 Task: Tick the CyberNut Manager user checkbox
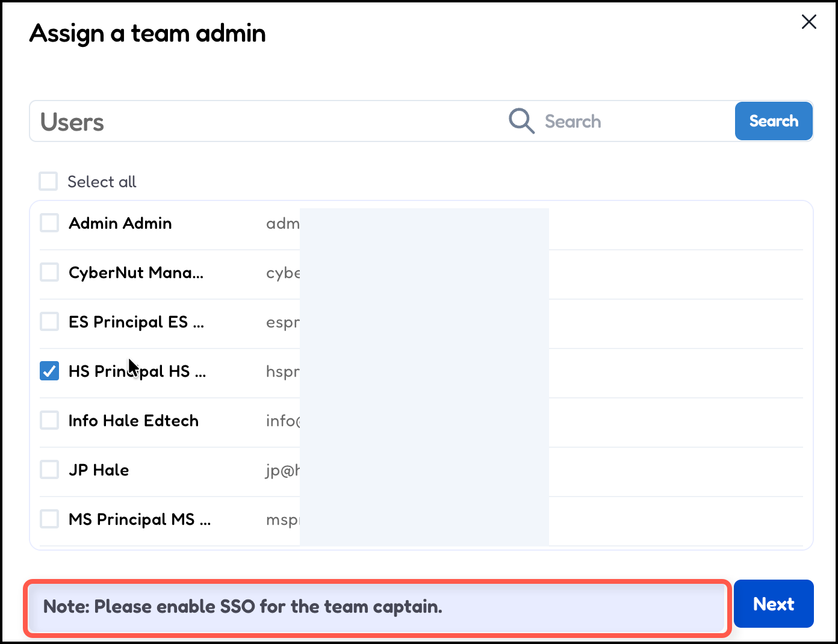[49, 272]
